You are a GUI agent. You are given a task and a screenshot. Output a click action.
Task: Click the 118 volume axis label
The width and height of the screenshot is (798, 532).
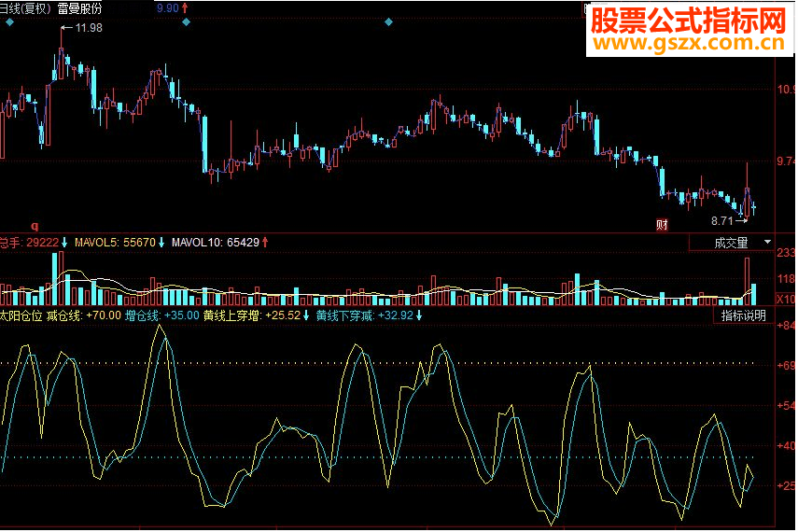click(x=786, y=279)
